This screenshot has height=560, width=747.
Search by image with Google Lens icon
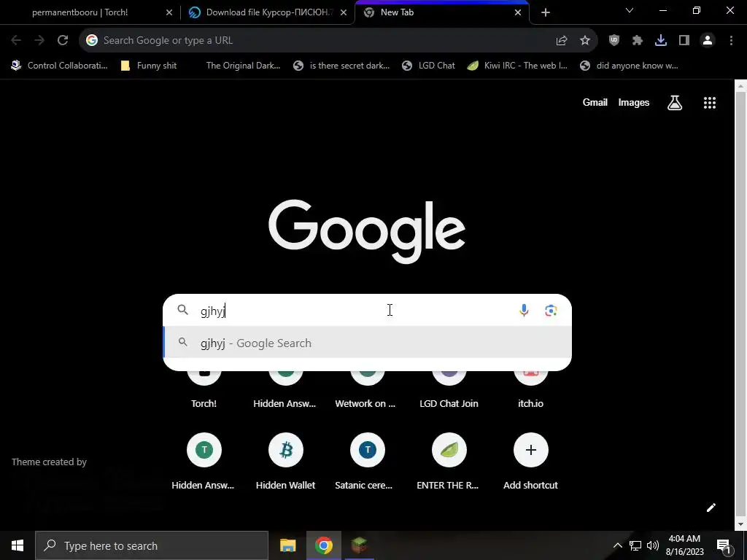551,311
